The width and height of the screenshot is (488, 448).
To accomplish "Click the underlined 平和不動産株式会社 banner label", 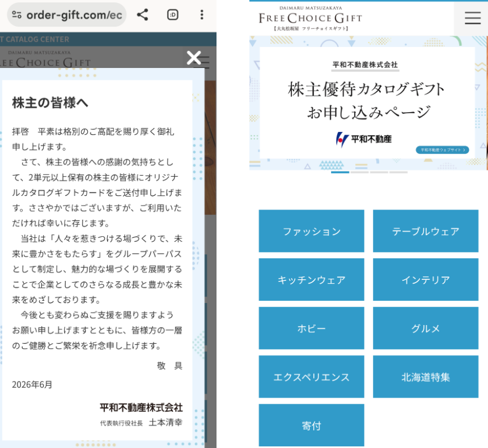I will (365, 65).
